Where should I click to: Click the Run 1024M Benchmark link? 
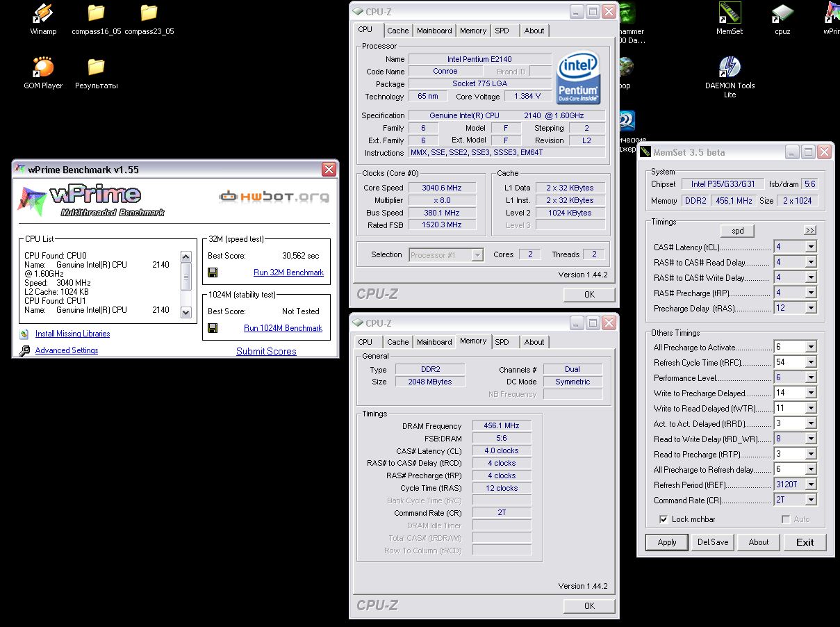pos(283,328)
